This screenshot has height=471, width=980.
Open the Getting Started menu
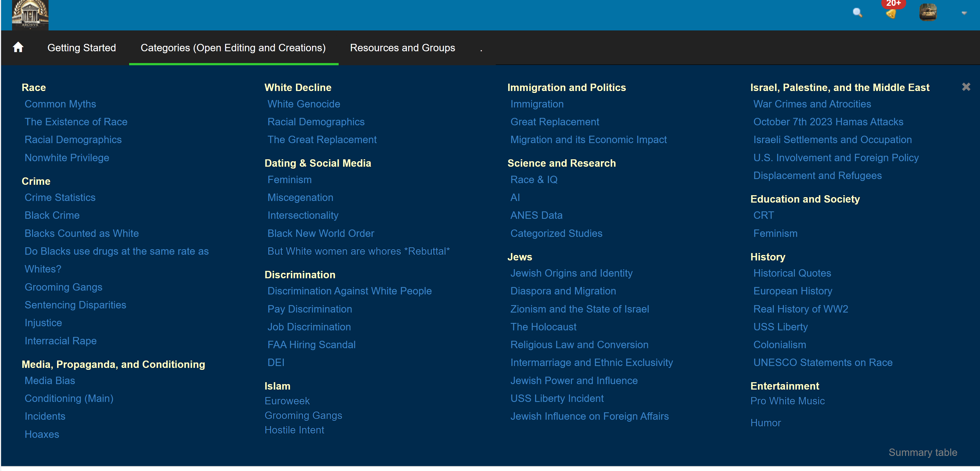(x=81, y=47)
